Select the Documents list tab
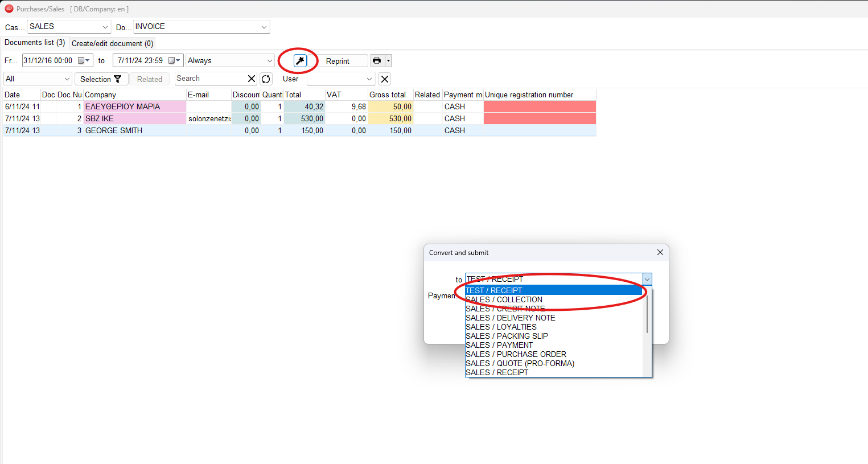 tap(35, 43)
